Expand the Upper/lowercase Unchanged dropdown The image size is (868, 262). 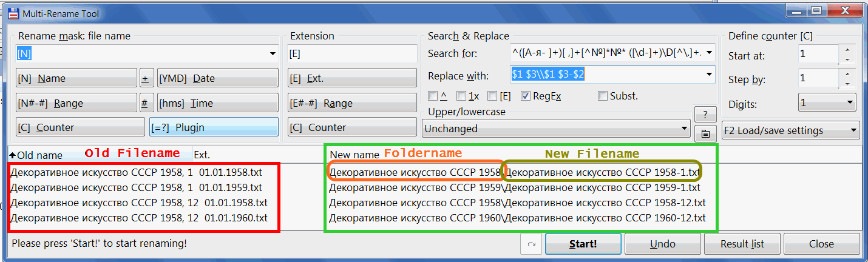555,129
